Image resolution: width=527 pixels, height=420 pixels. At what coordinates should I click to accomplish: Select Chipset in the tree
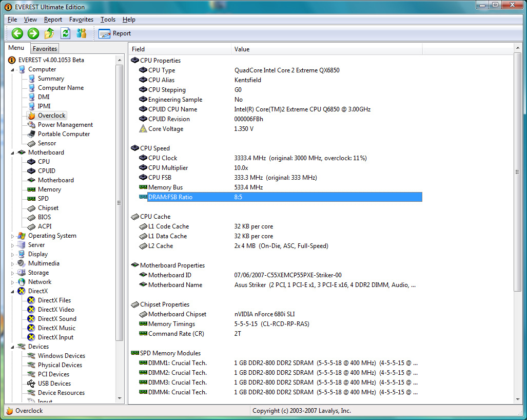coord(48,208)
